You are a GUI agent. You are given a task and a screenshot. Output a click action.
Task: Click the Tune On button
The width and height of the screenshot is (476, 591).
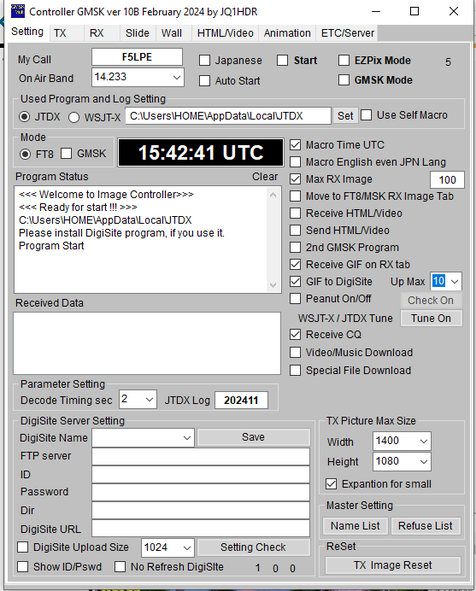pos(431,318)
